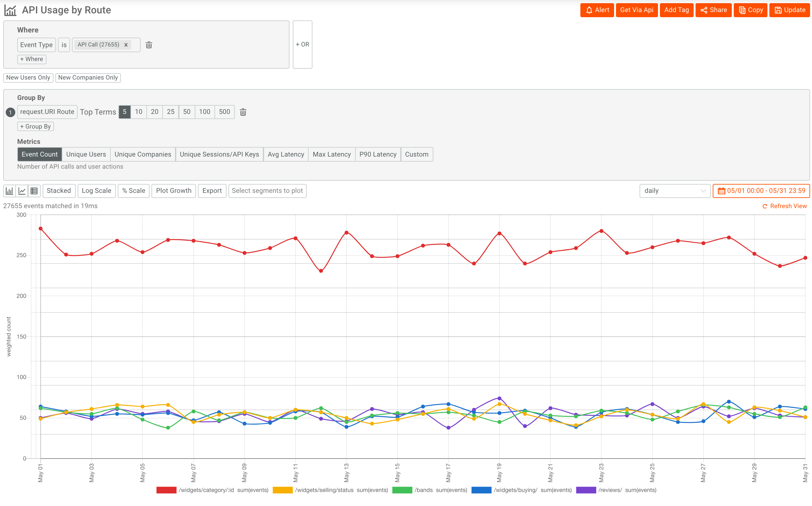812x506 pixels.
Task: Refresh the chart view
Action: [784, 206]
